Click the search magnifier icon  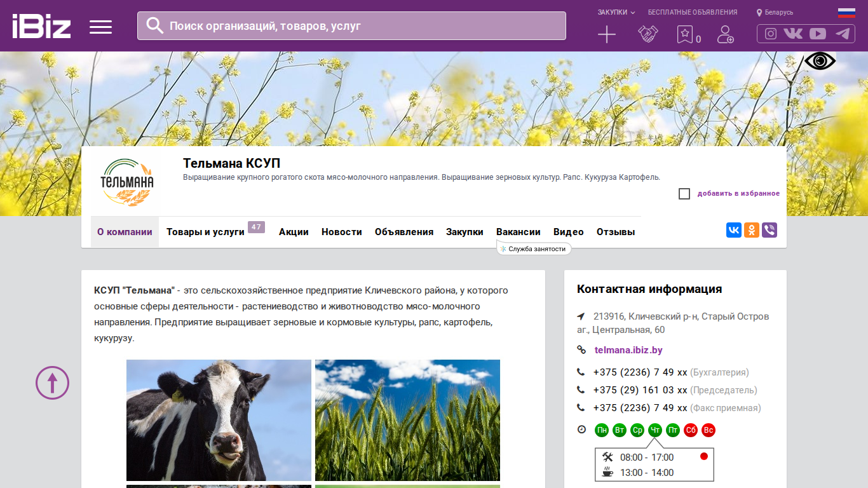pos(155,25)
